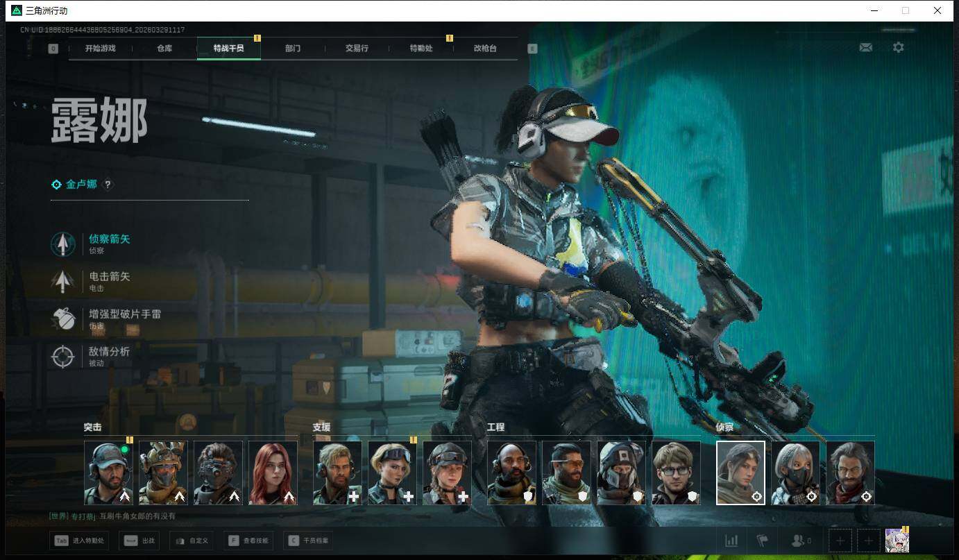
Task: Go to the 改枪台 tab
Action: coord(485,49)
